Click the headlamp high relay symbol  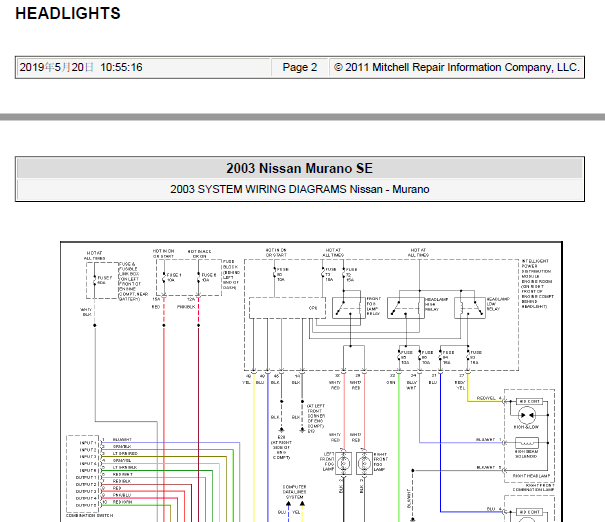[406, 307]
